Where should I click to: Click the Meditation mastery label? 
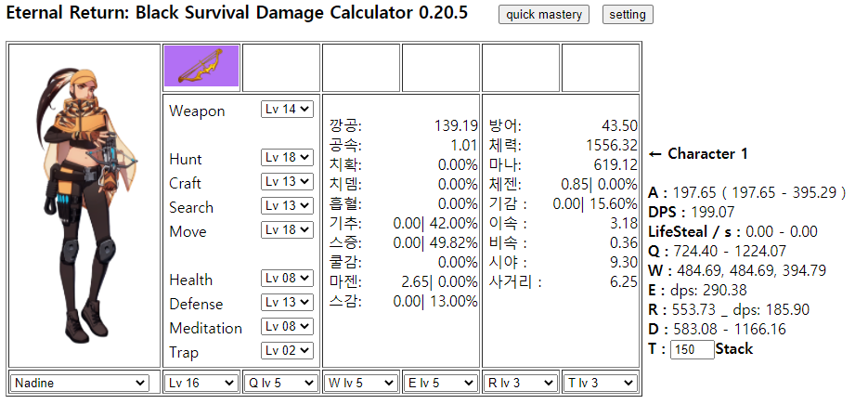click(x=206, y=328)
